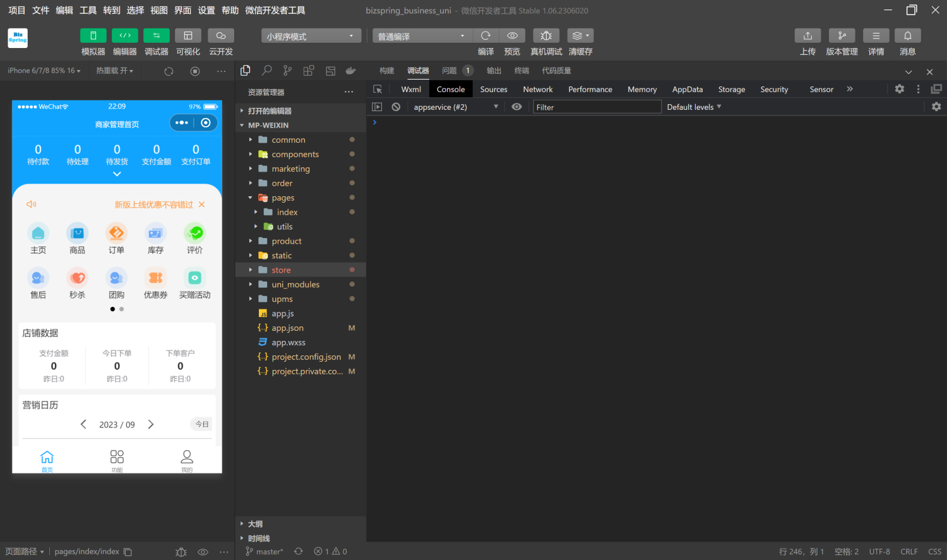Close the scrolling notice with the X
Viewport: 947px width, 560px height.
click(202, 205)
